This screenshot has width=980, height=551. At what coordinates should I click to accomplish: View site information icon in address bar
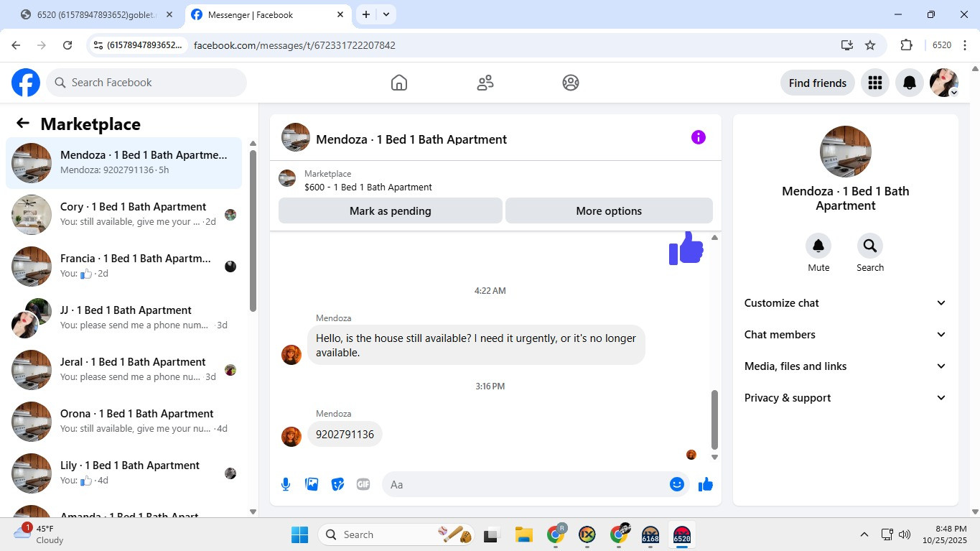(x=98, y=45)
